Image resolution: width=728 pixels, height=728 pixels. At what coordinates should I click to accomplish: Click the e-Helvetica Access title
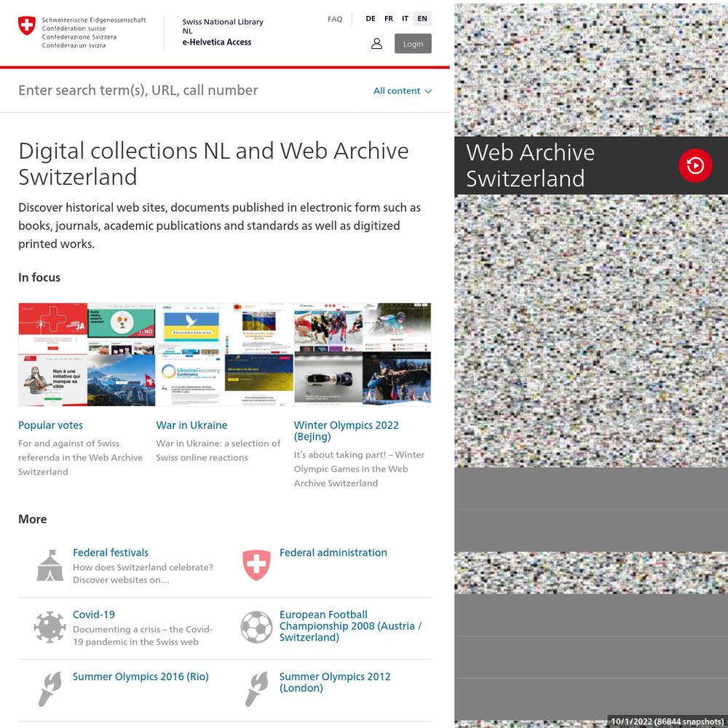pyautogui.click(x=217, y=41)
